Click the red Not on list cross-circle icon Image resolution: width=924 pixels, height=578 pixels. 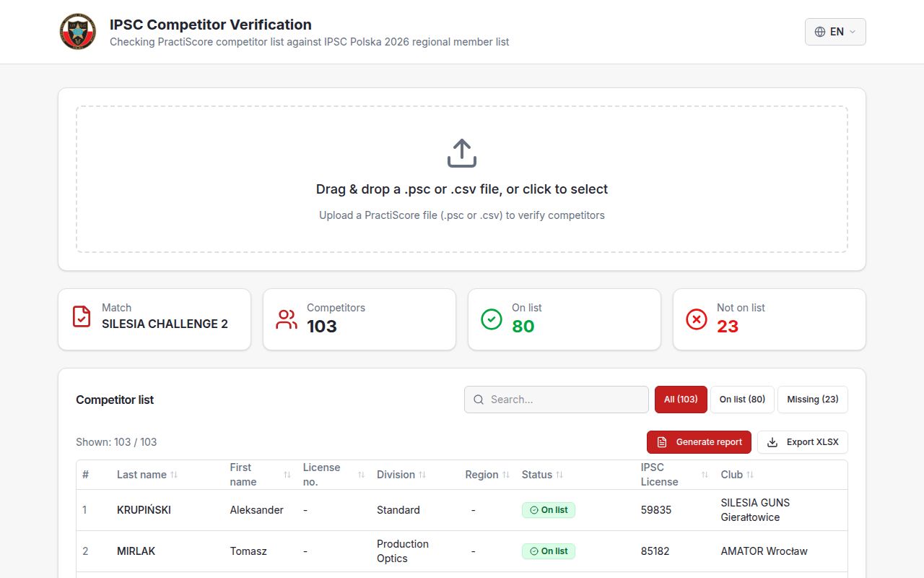click(697, 319)
